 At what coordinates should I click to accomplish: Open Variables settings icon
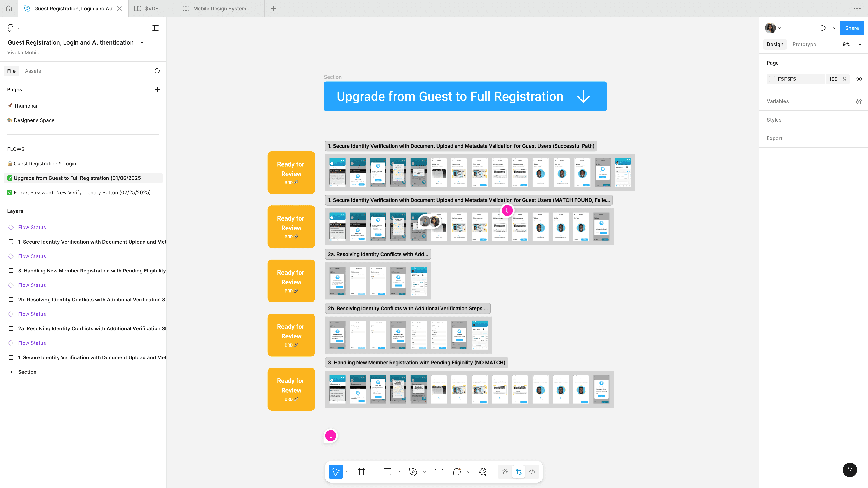[x=859, y=101]
